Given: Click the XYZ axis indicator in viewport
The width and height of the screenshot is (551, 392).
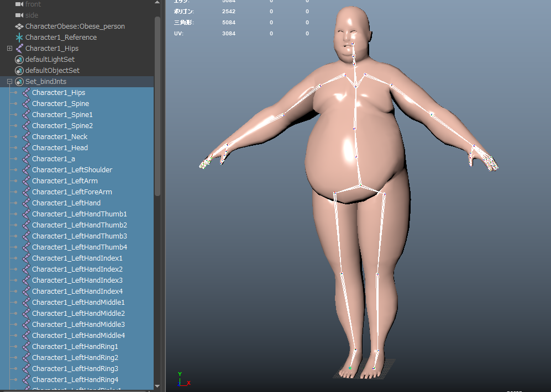Looking at the screenshot, I should pyautogui.click(x=184, y=379).
